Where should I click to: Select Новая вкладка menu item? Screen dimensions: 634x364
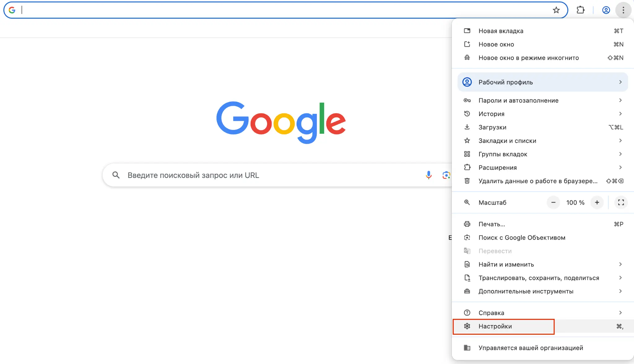point(543,31)
